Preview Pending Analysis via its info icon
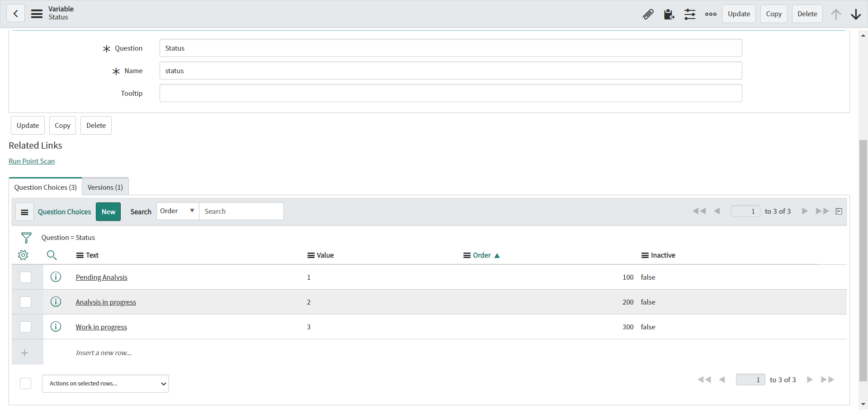The width and height of the screenshot is (868, 413). tap(56, 277)
